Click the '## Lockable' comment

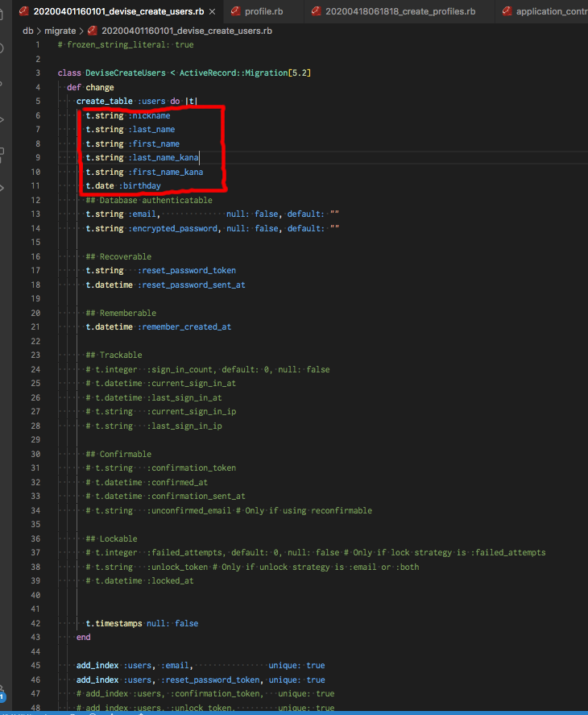[x=112, y=539]
